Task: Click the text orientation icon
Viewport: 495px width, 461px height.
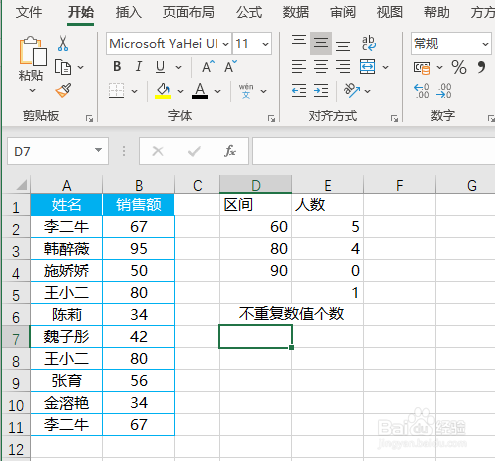Action: point(352,90)
